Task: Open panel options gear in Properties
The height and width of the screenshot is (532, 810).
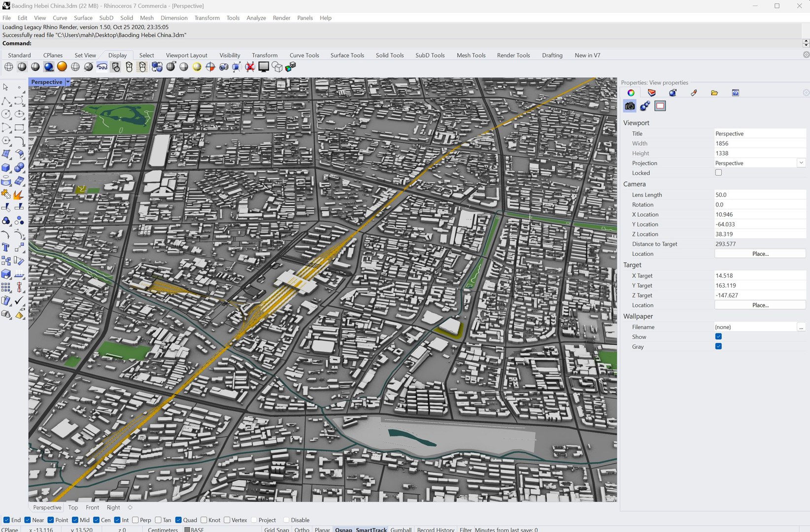Action: tap(806, 93)
